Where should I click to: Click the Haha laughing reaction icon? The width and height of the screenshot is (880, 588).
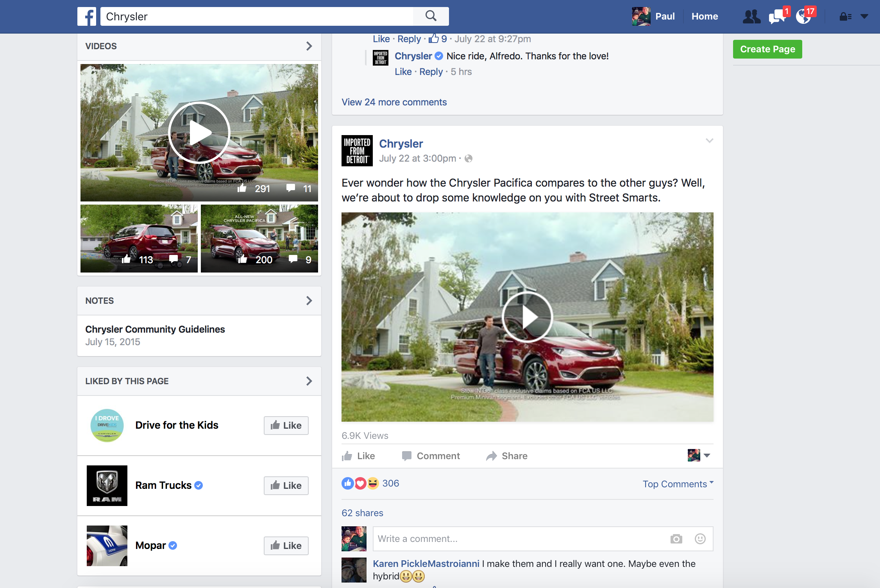coord(373,483)
